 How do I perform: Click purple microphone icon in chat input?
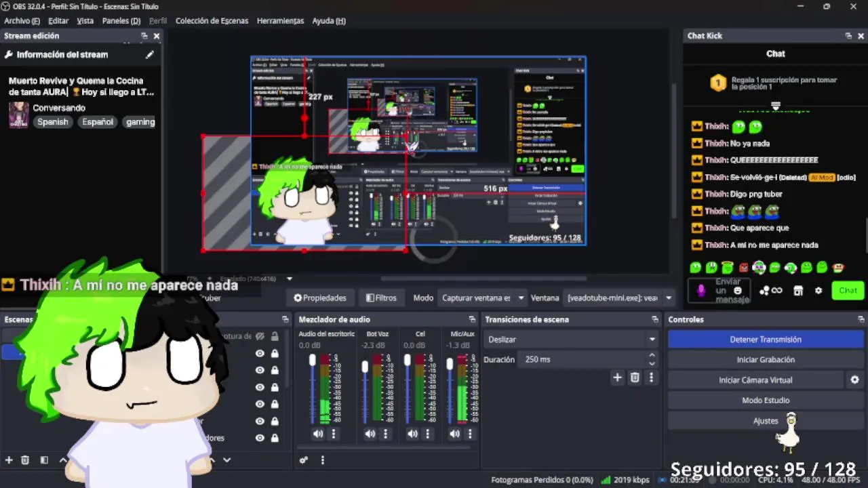tap(701, 291)
